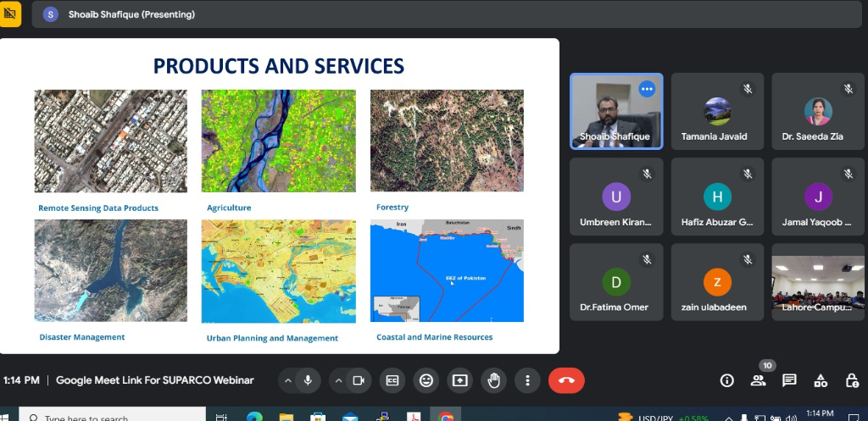Open options on Shoaib Shafique's tile

tap(647, 89)
